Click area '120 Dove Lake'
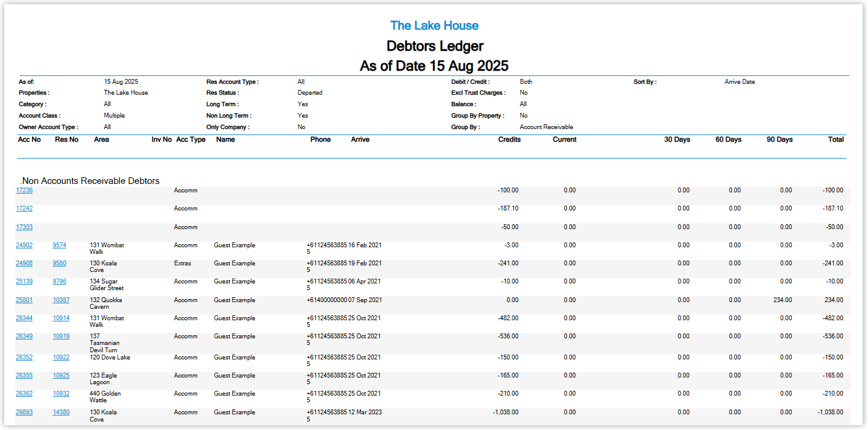Image resolution: width=868 pixels, height=430 pixels. pyautogui.click(x=110, y=358)
